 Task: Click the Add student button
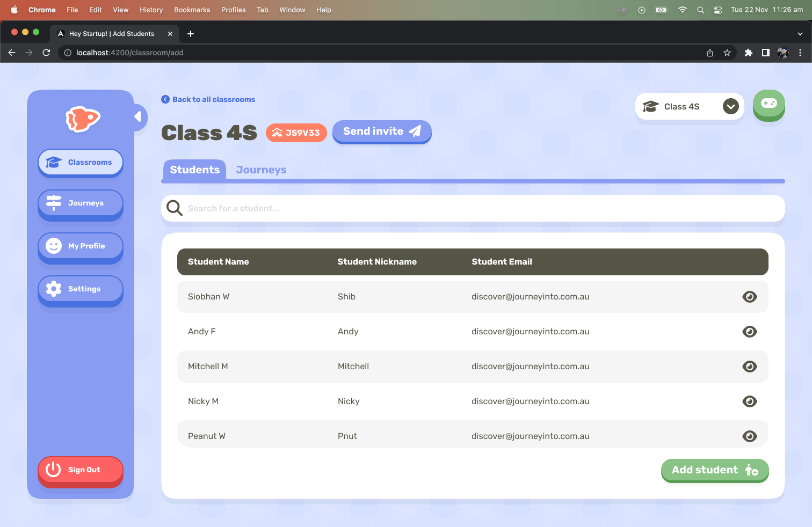coord(714,470)
